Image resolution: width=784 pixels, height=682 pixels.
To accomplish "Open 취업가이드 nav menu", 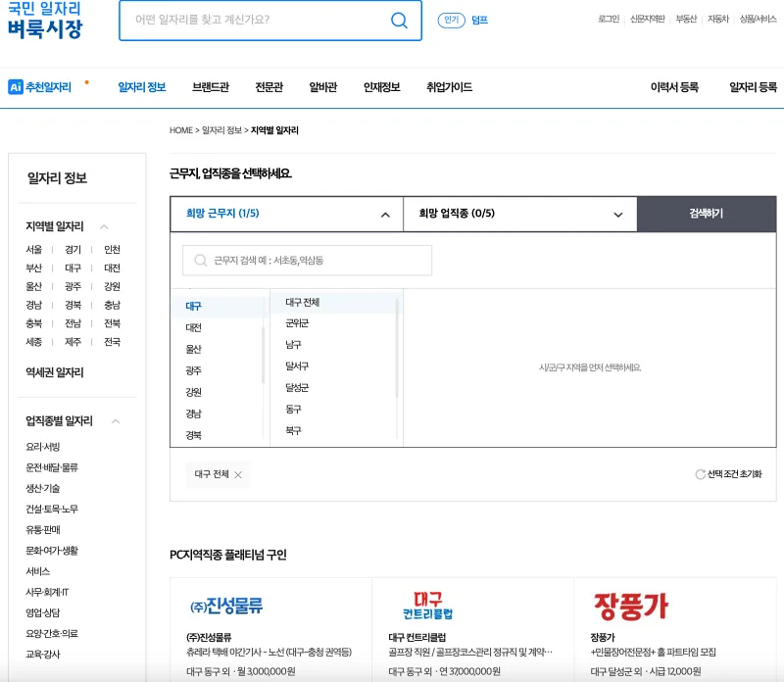I will coord(449,87).
